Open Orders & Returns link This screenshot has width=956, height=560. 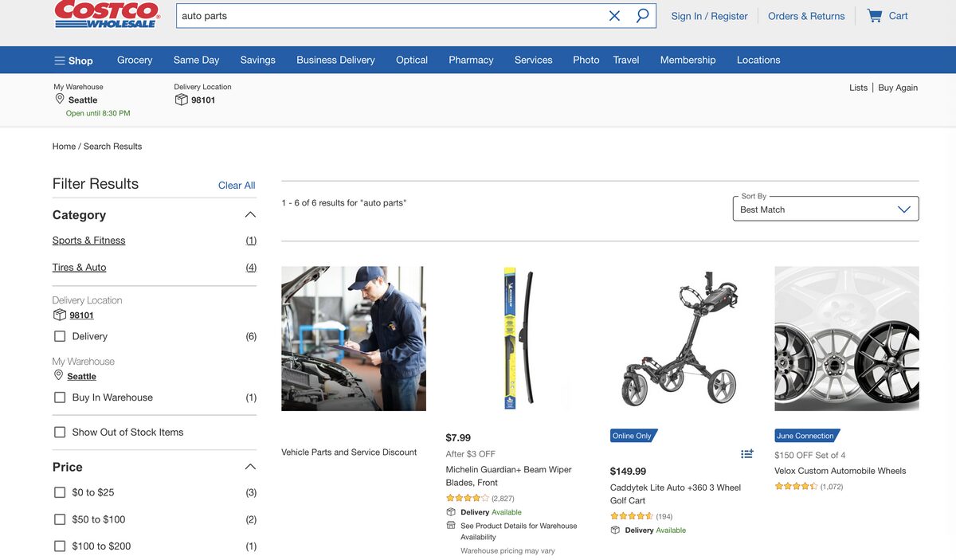806,16
